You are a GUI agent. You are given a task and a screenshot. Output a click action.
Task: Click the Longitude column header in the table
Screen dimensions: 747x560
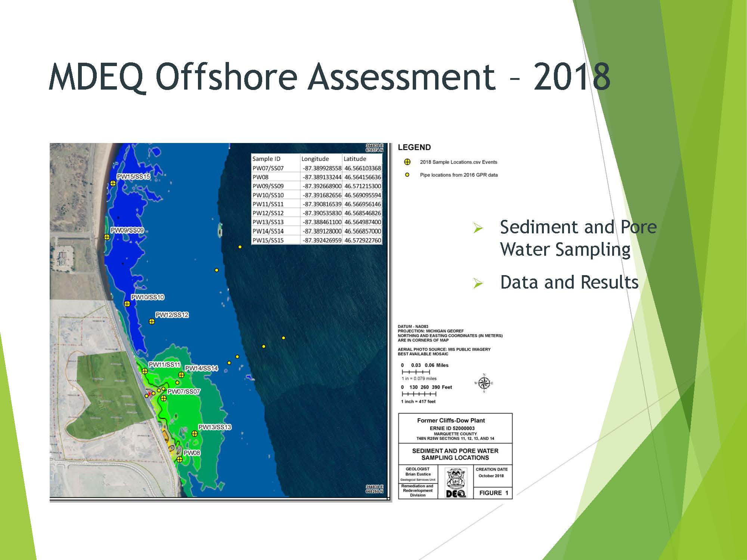(x=315, y=159)
